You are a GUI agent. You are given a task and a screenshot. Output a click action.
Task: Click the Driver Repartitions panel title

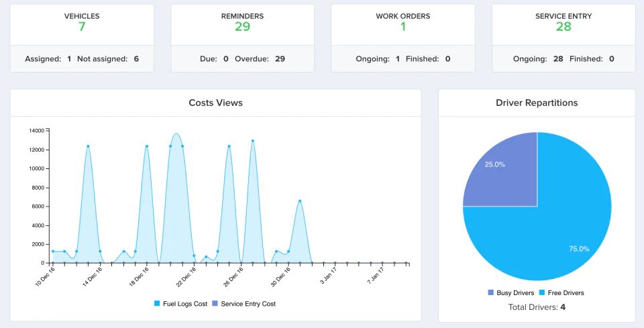click(x=537, y=103)
